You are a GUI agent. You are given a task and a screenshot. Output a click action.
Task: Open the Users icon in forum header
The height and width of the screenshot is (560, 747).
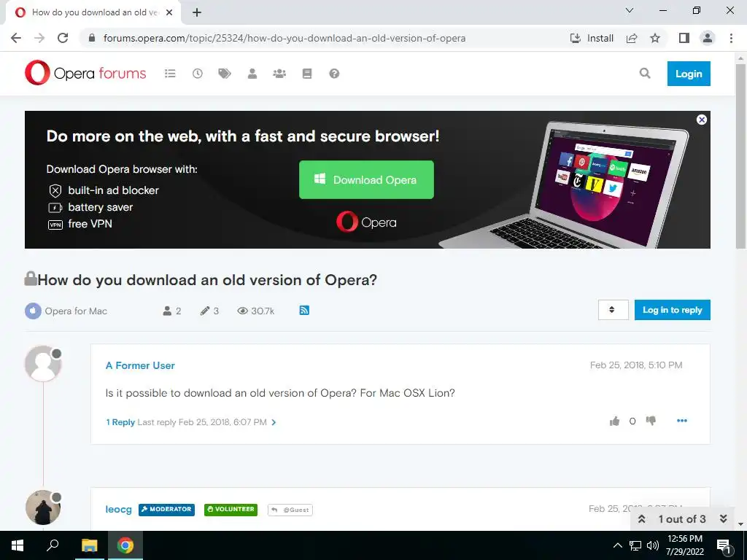[x=252, y=74]
